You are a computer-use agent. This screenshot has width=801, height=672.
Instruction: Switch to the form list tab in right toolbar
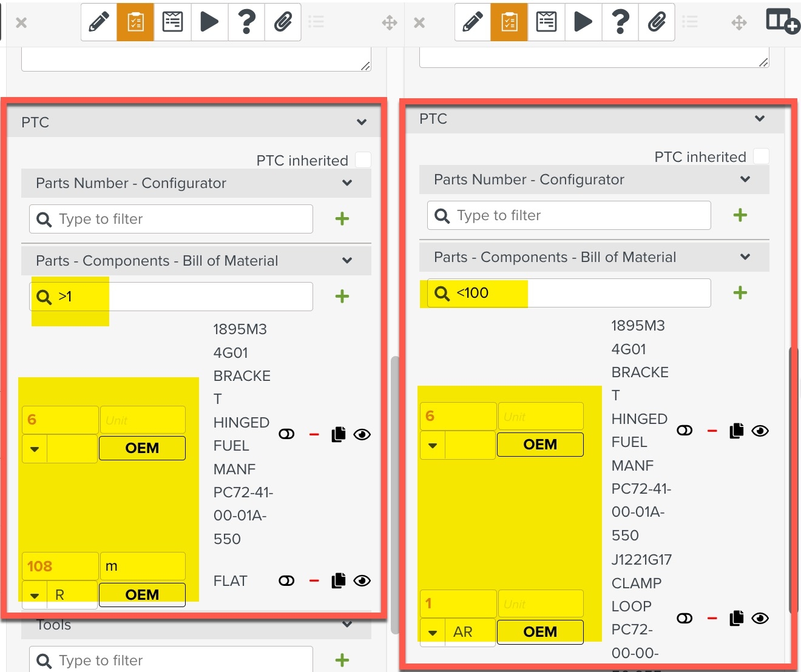546,22
